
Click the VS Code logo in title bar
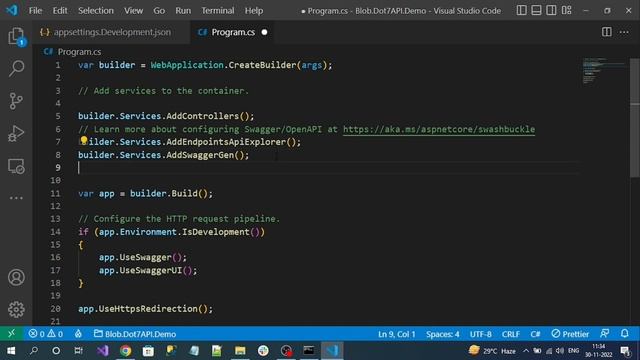pyautogui.click(x=12, y=10)
